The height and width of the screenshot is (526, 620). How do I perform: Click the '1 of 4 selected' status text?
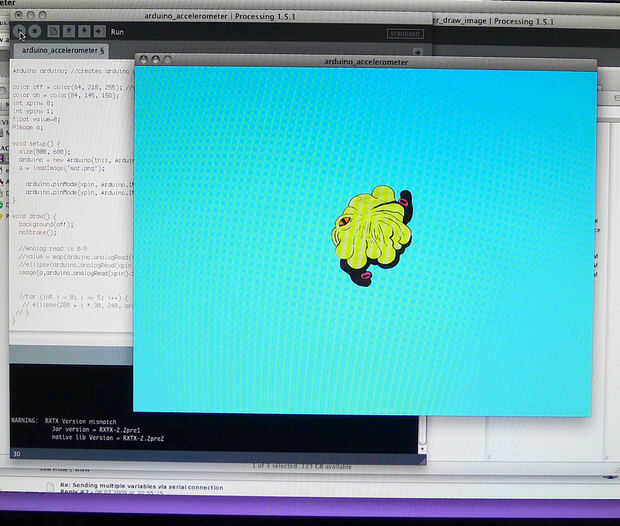tap(302, 467)
